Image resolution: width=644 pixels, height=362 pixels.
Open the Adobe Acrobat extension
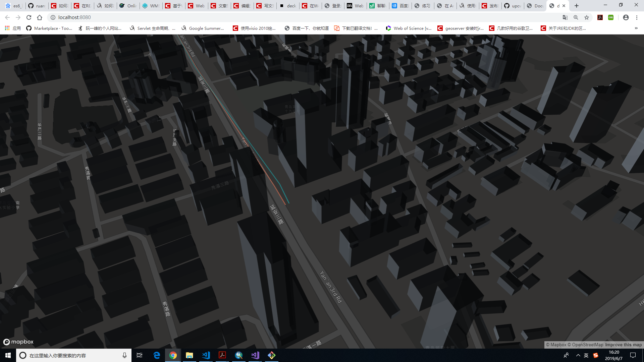tap(600, 17)
